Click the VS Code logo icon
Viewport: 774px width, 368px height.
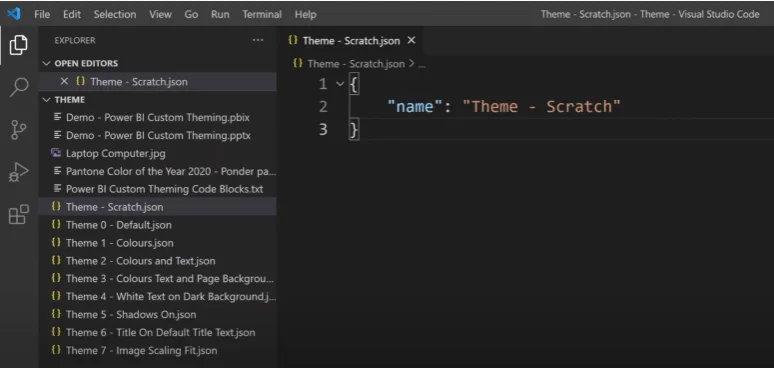[14, 14]
